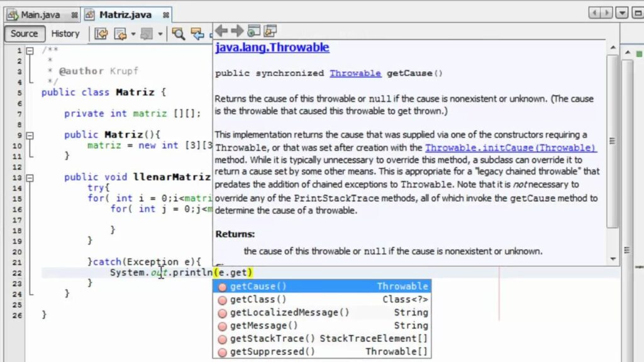Viewport: 644px width, 362px height.
Task: Click the java.lang.Throwable heading link
Action: click(x=272, y=48)
